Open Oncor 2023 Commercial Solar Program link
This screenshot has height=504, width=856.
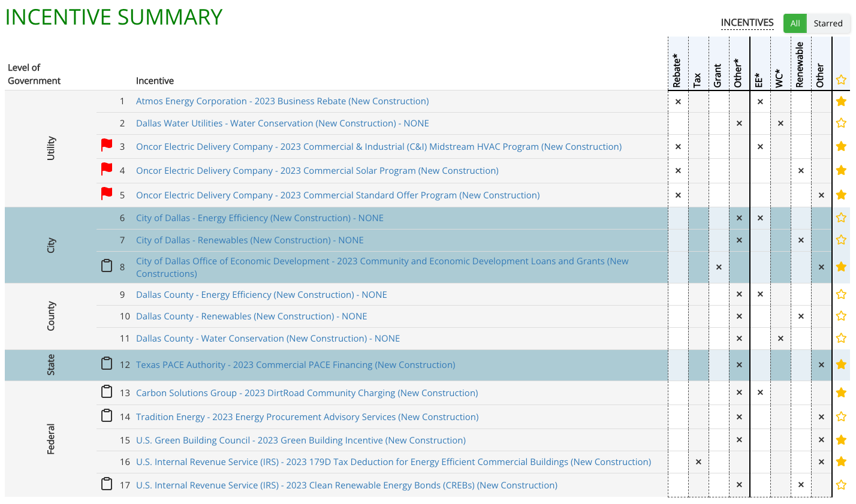[x=317, y=171]
